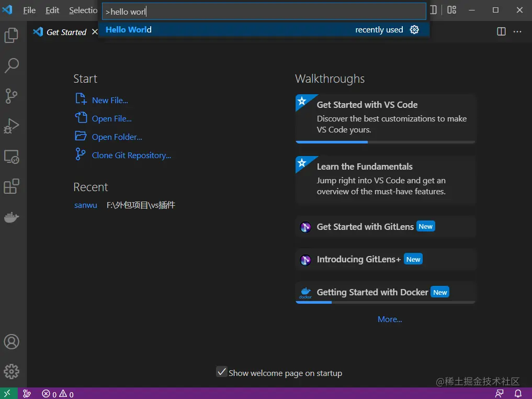The width and height of the screenshot is (532, 399).
Task: Open Getting Started with Docker walkthrough
Action: tap(386, 292)
